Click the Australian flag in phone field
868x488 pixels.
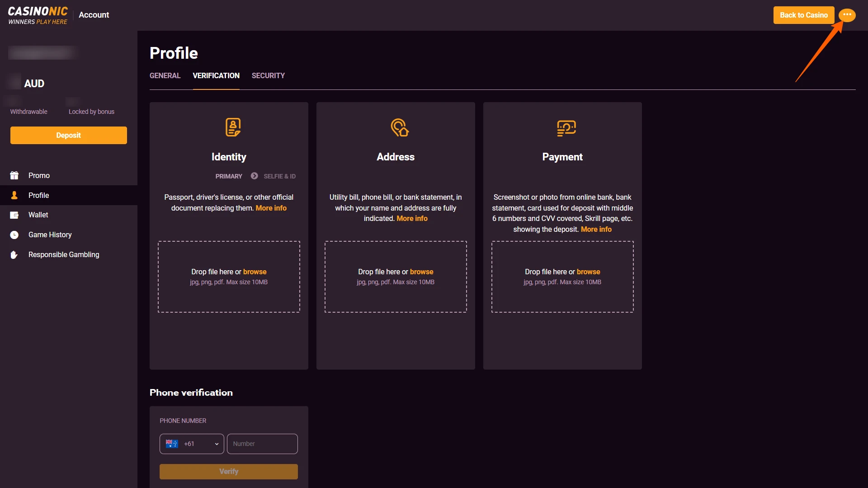[x=172, y=444]
